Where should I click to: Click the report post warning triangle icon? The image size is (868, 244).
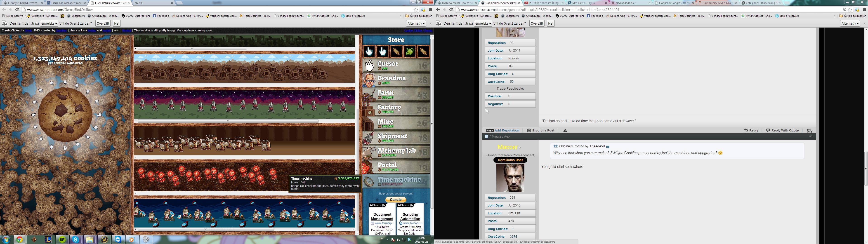click(x=565, y=130)
